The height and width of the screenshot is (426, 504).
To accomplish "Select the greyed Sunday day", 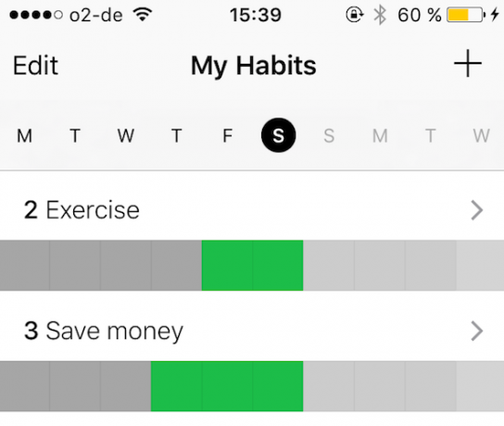I will click(329, 135).
